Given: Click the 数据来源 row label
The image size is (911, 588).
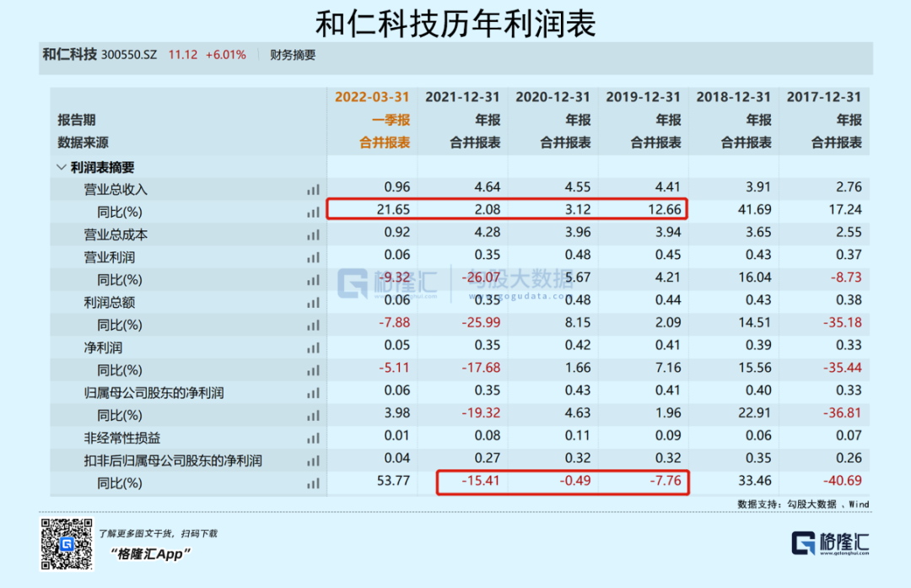Looking at the screenshot, I should coord(83,143).
